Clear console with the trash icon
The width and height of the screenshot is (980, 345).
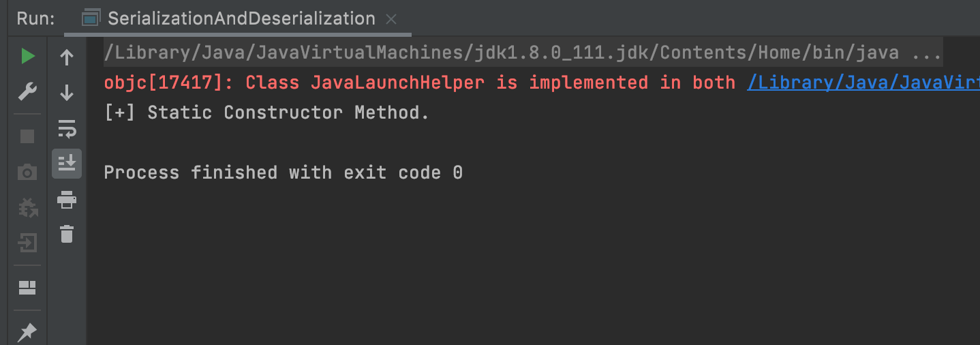67,234
